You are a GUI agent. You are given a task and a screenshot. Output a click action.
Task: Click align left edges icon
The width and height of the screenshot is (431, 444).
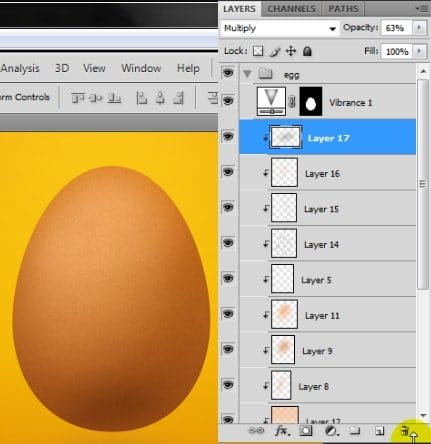[142, 98]
